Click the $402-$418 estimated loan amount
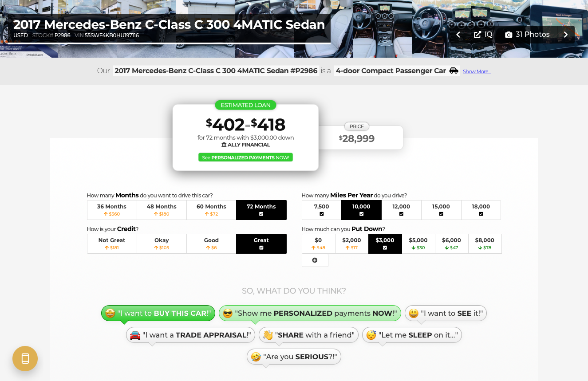Image resolution: width=588 pixels, height=381 pixels. [245, 125]
